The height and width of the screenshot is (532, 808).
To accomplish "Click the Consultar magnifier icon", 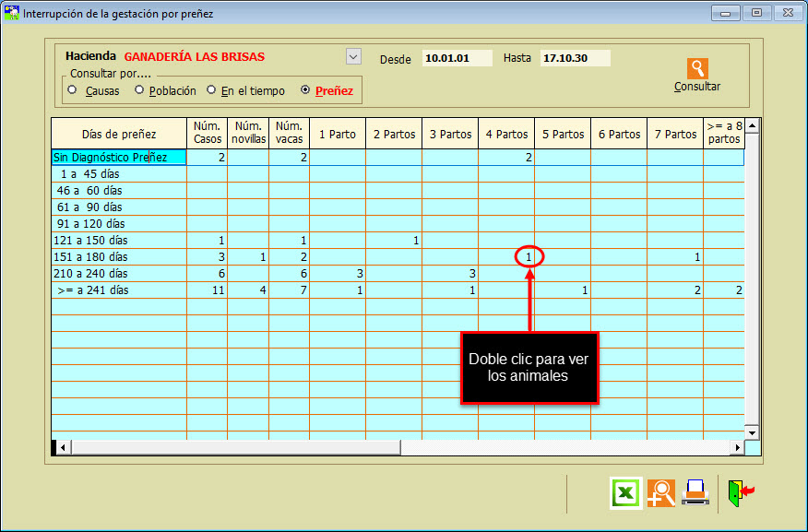I will (697, 69).
